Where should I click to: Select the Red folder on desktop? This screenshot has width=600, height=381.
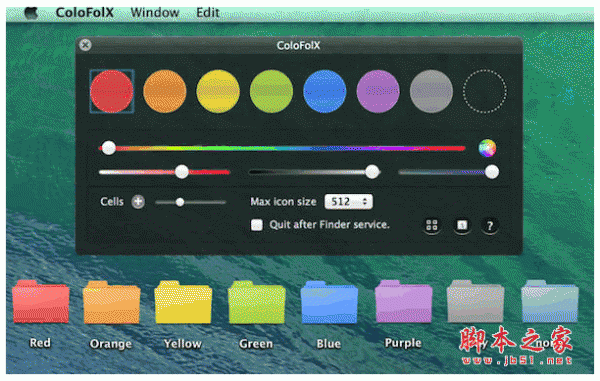coord(41,302)
